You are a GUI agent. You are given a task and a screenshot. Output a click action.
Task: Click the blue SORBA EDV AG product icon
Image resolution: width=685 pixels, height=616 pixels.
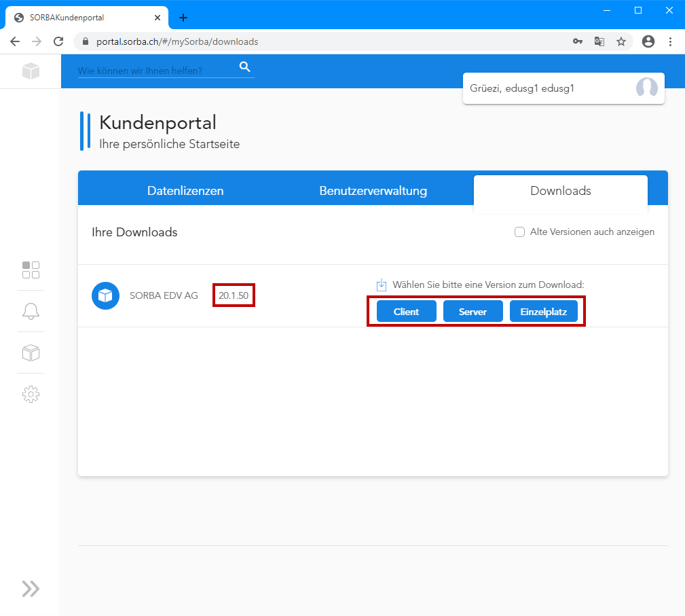(105, 295)
